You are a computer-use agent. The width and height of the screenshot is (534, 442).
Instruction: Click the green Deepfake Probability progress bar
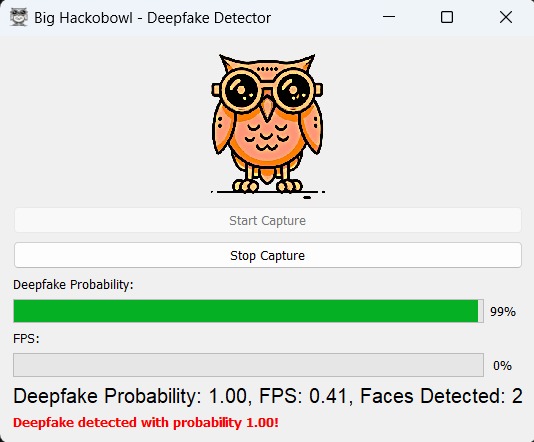(x=248, y=311)
